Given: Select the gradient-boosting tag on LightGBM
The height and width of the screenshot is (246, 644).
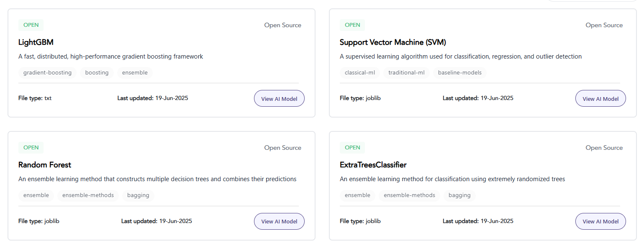Looking at the screenshot, I should [47, 73].
